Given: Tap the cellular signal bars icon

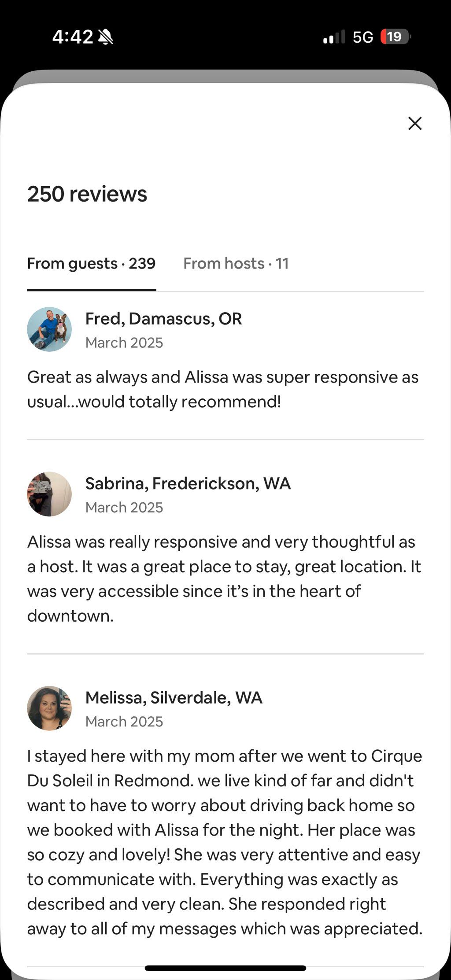Looking at the screenshot, I should click(x=334, y=37).
